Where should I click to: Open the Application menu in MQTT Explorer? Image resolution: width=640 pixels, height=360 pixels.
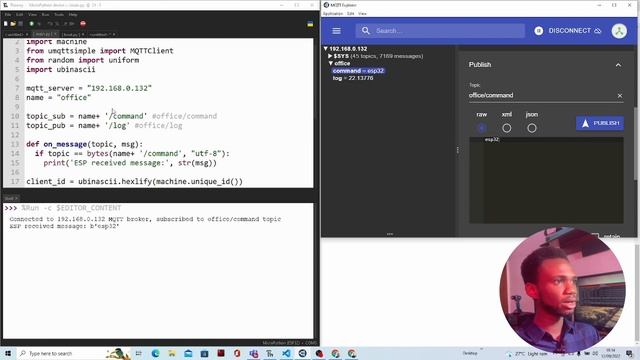coord(333,13)
